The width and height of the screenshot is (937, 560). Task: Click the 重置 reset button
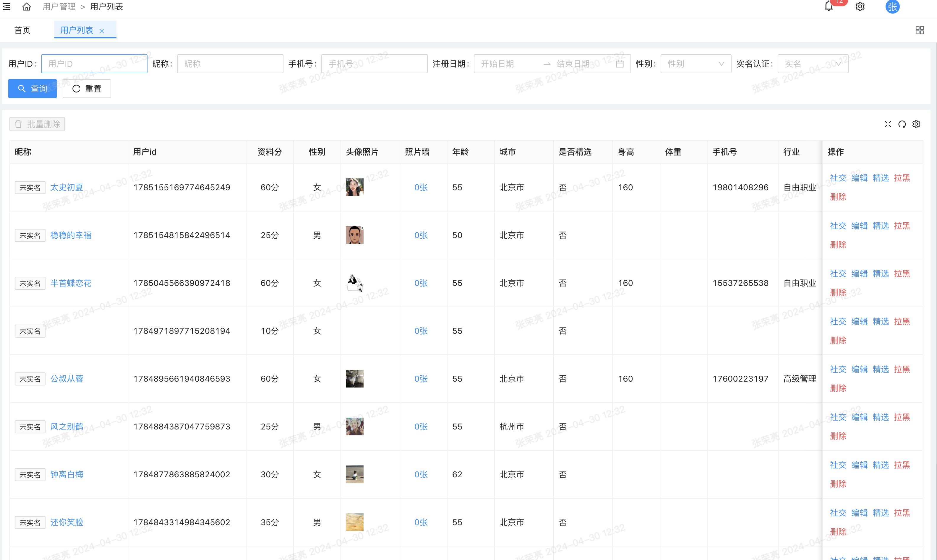point(87,89)
